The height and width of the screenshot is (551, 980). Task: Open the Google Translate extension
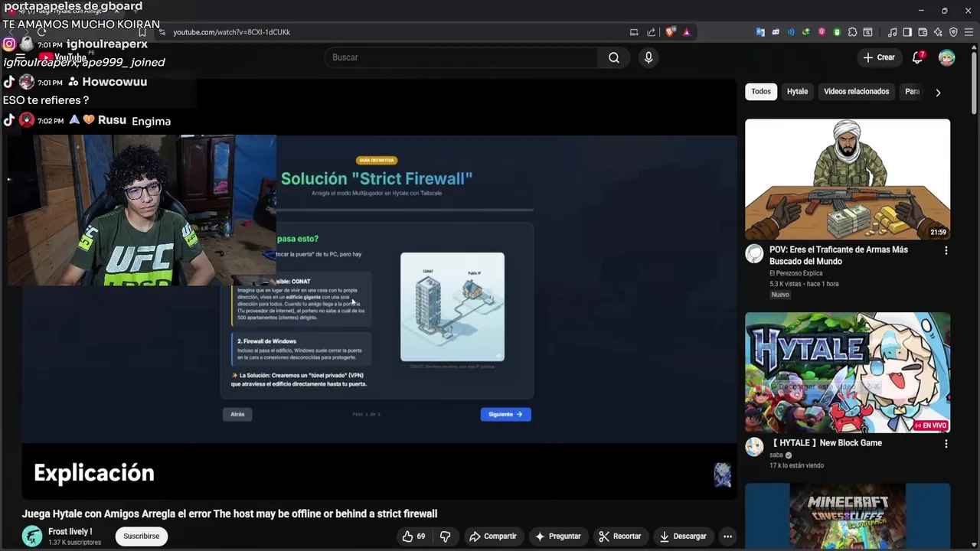pos(760,32)
